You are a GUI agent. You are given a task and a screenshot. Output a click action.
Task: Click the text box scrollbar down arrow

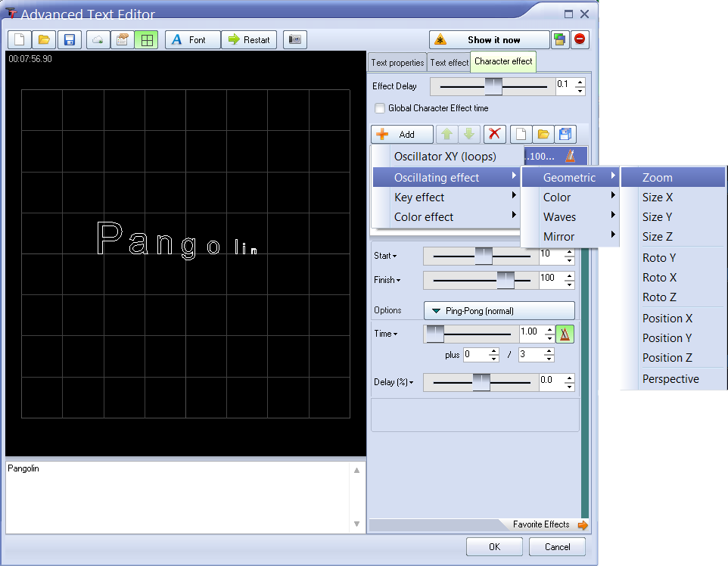[x=356, y=524]
